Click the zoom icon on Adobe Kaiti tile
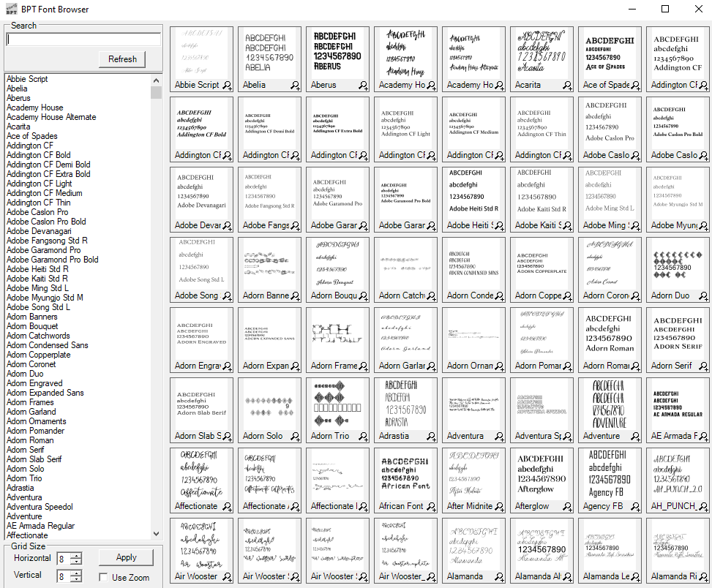The width and height of the screenshot is (712, 588). 567,225
